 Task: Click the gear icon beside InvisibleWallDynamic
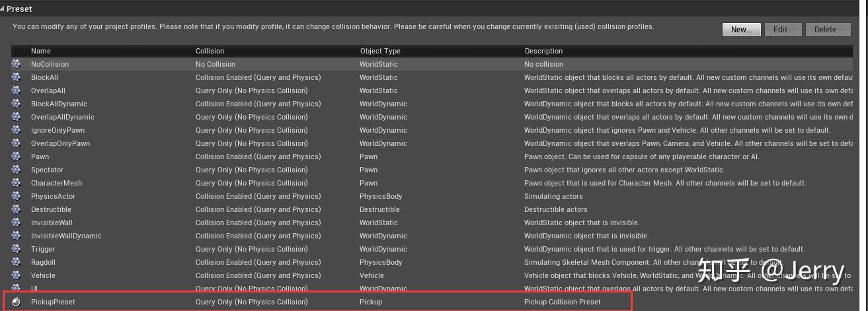pos(16,236)
